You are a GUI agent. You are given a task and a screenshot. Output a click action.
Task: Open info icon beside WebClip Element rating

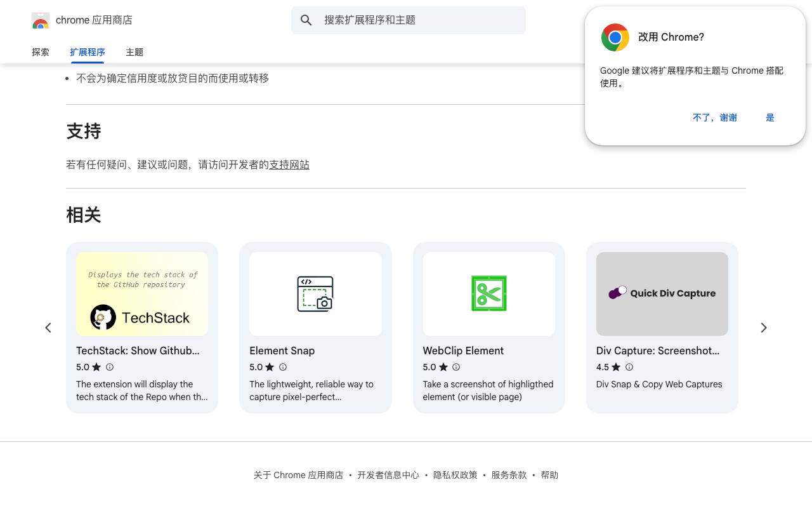point(456,367)
